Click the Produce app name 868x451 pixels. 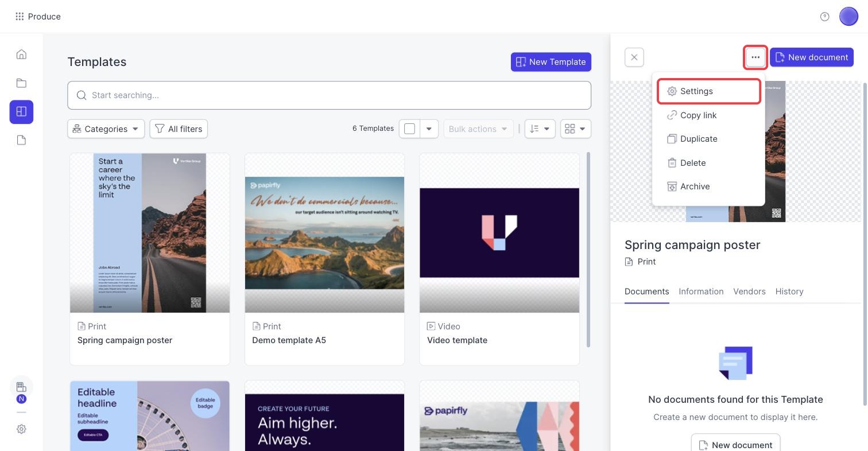[44, 17]
